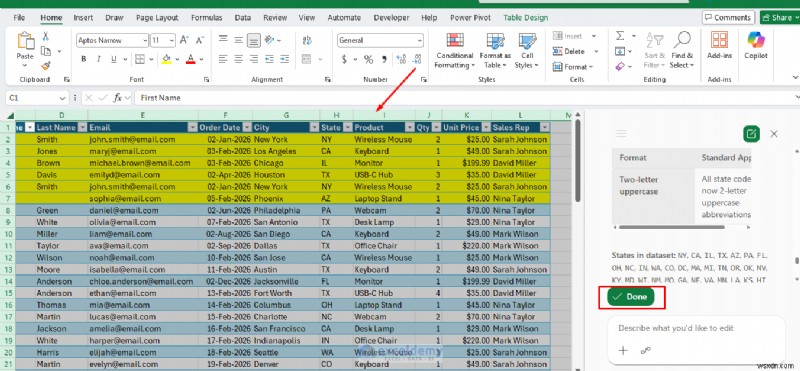
Task: Toggle Bold formatting
Action: pos(83,59)
